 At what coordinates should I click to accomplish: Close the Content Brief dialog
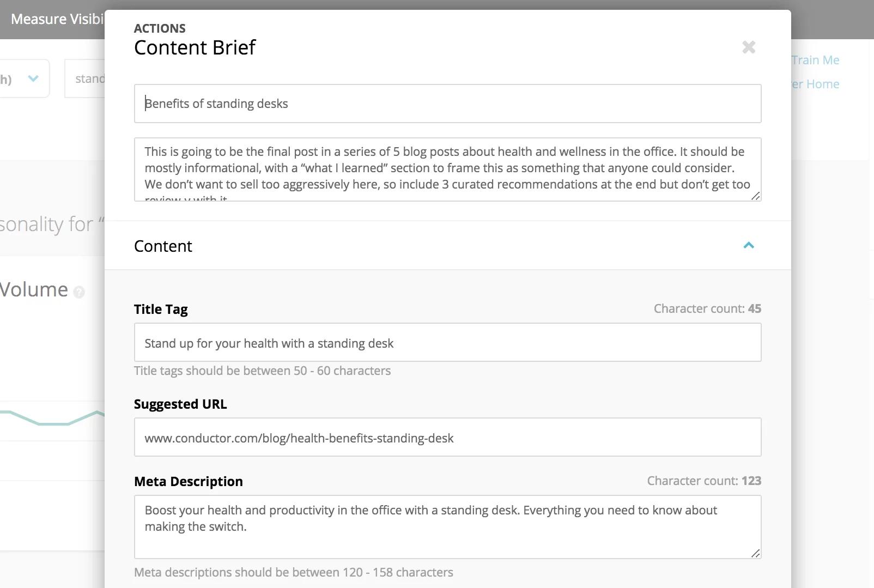(x=749, y=47)
